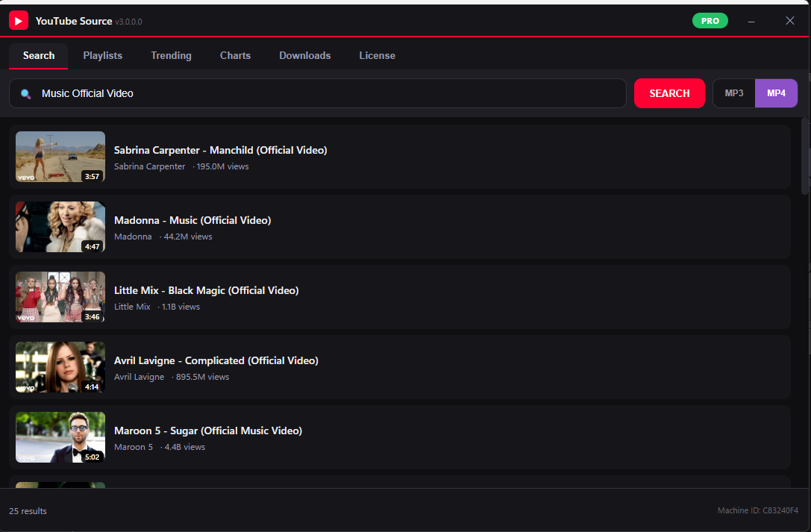Viewport: 811px width, 532px height.
Task: Click title Maroon 5 - Sugar (Official Music Video)
Action: pyautogui.click(x=208, y=431)
